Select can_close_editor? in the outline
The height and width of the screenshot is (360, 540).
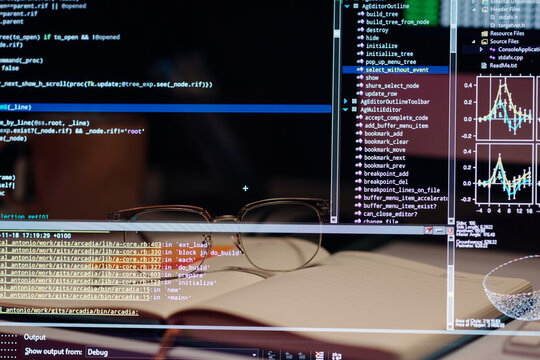[x=391, y=214]
